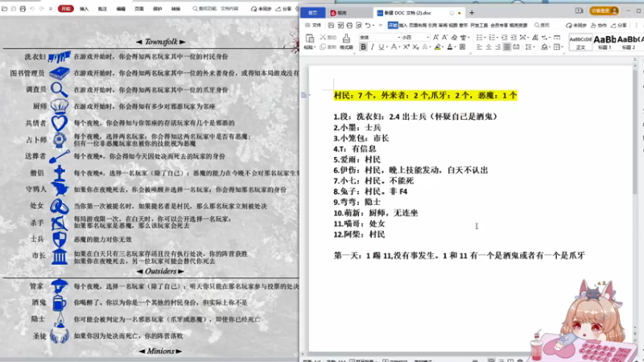This screenshot has height=362, width=644.
Task: Apply distributed alignment to paragraph
Action: click(x=516, y=47)
